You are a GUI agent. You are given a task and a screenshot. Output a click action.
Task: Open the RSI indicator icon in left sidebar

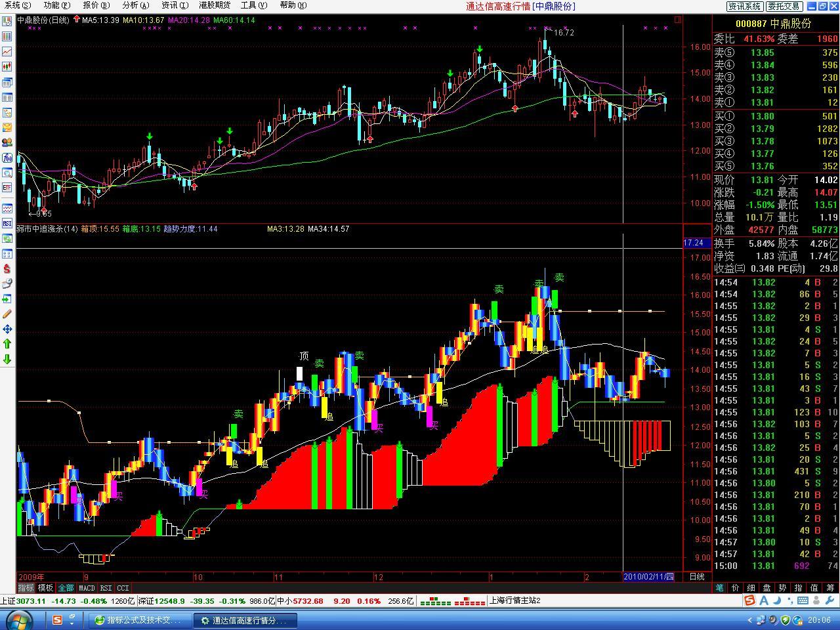point(7,223)
